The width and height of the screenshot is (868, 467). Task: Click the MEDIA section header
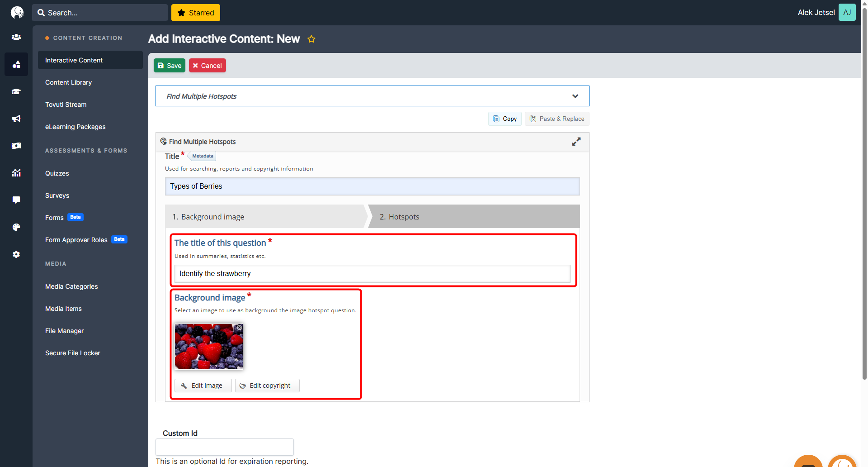(x=56, y=264)
